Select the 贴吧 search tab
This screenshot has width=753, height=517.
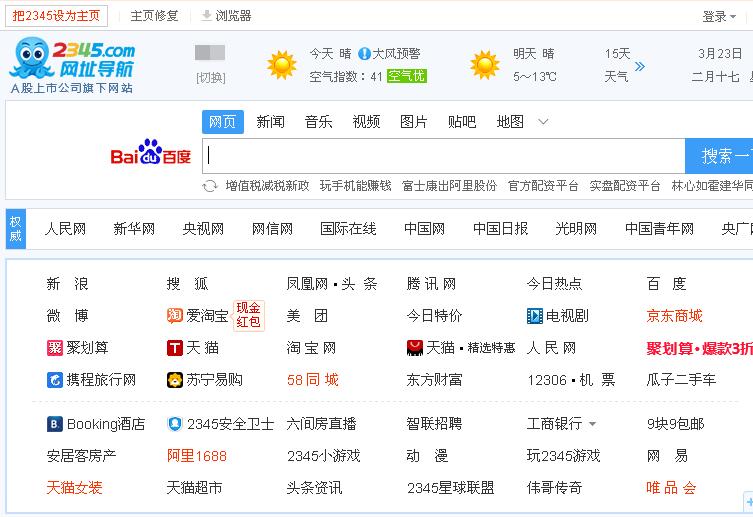(x=462, y=121)
